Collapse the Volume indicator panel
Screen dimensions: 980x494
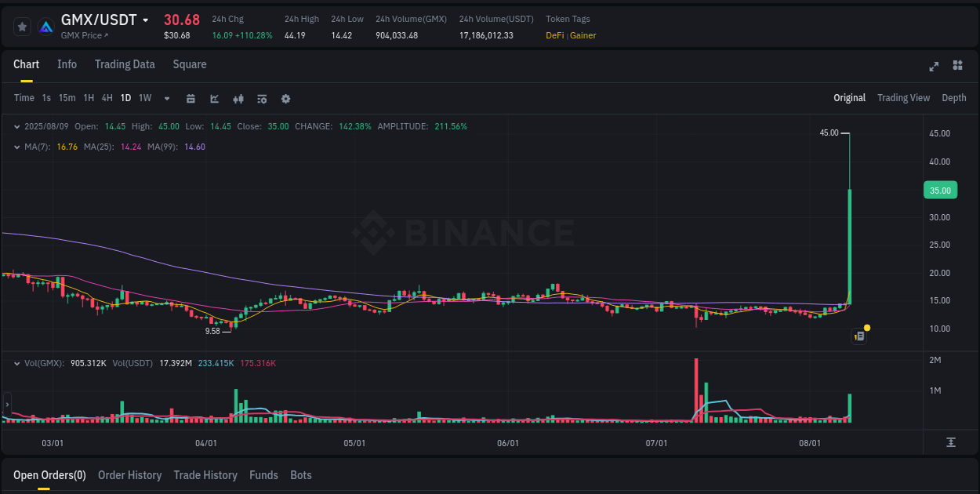pyautogui.click(x=17, y=361)
